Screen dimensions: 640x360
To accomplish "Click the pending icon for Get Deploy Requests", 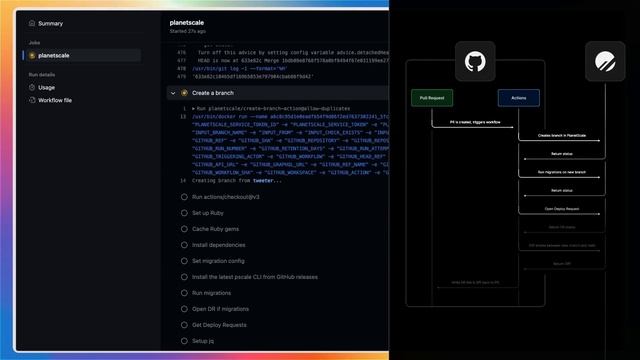I will (x=184, y=325).
